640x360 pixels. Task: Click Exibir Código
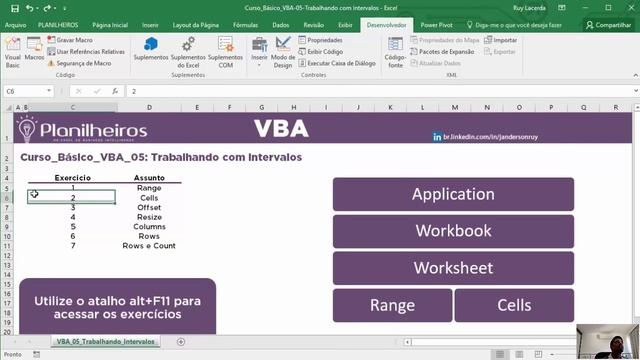pyautogui.click(x=320, y=52)
